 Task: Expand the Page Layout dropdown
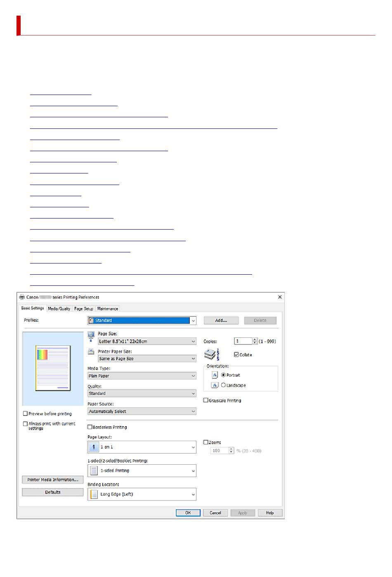pyautogui.click(x=142, y=447)
